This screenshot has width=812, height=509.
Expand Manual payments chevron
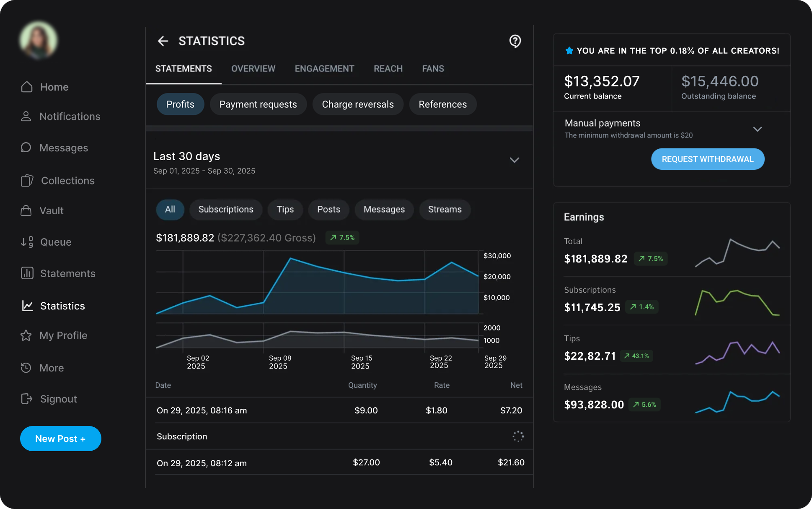coord(757,129)
